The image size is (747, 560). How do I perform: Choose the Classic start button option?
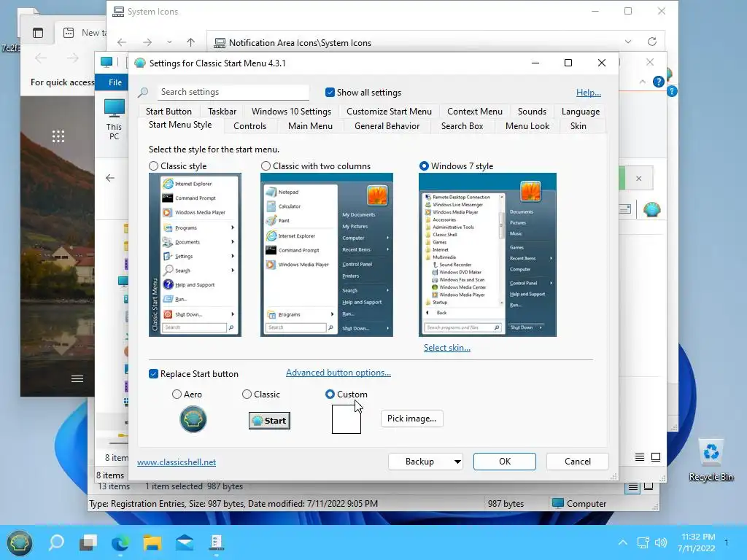pyautogui.click(x=247, y=394)
